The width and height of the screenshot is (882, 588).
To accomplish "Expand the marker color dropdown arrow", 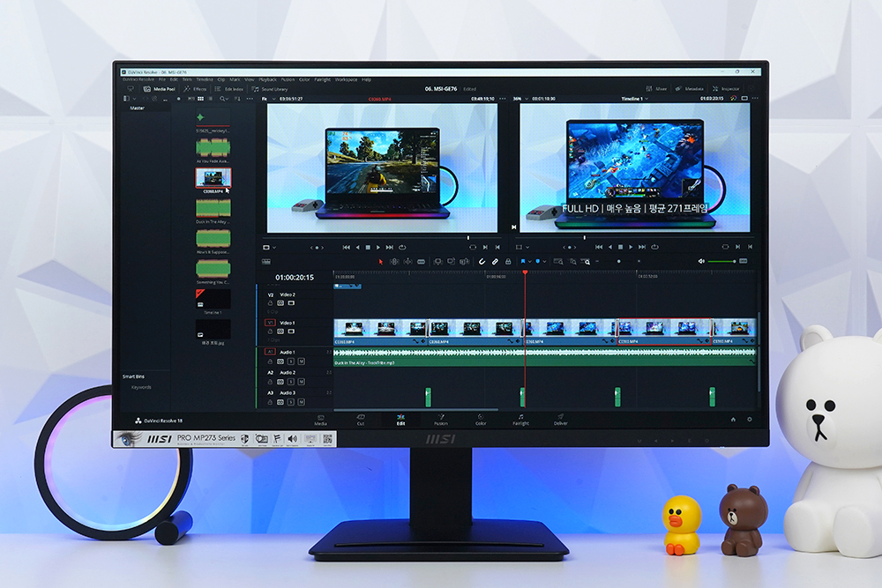I will point(544,262).
